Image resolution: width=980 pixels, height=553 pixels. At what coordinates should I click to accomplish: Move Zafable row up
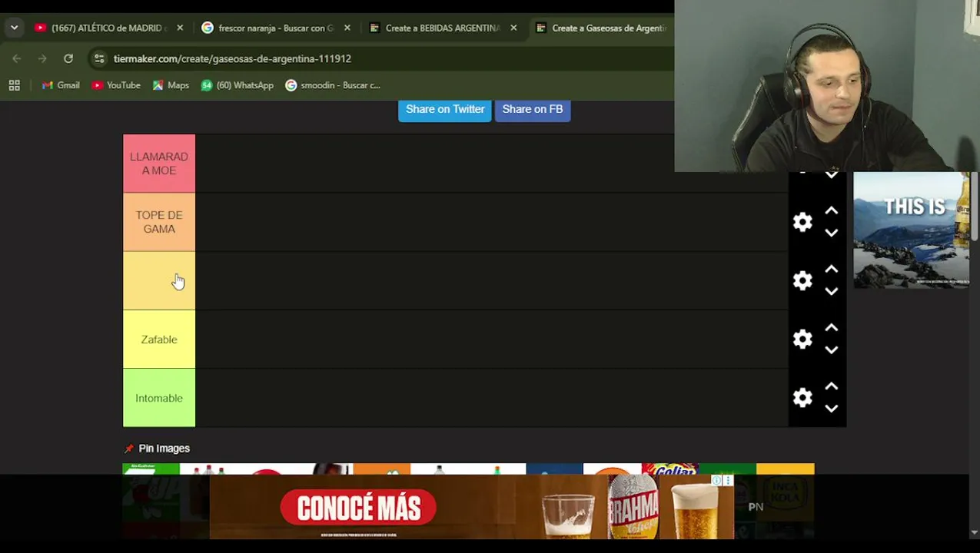(831, 328)
